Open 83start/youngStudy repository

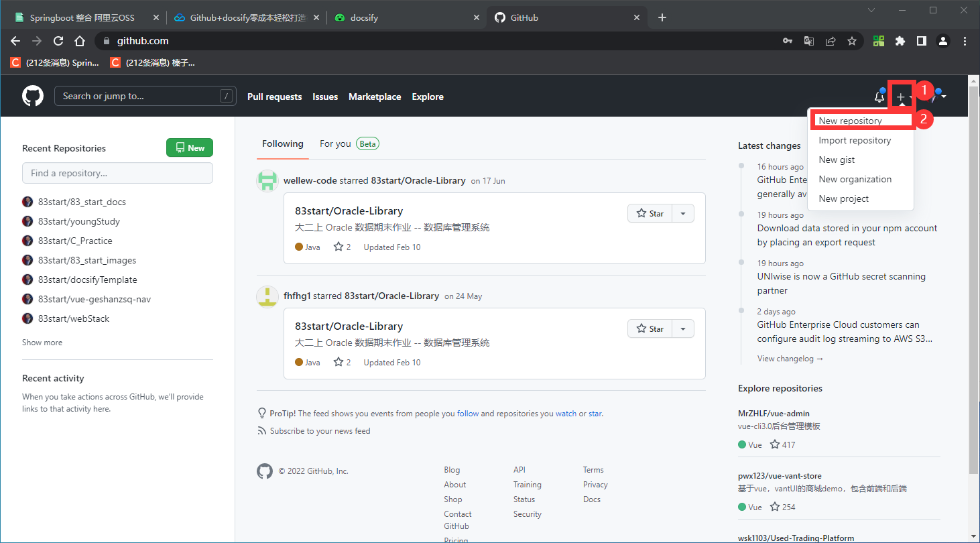tap(79, 221)
